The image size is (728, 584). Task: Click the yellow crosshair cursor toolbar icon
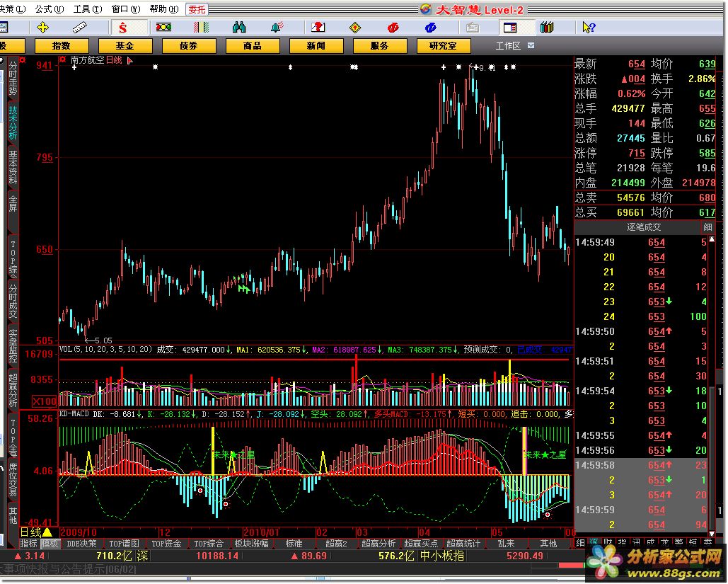pos(43,28)
